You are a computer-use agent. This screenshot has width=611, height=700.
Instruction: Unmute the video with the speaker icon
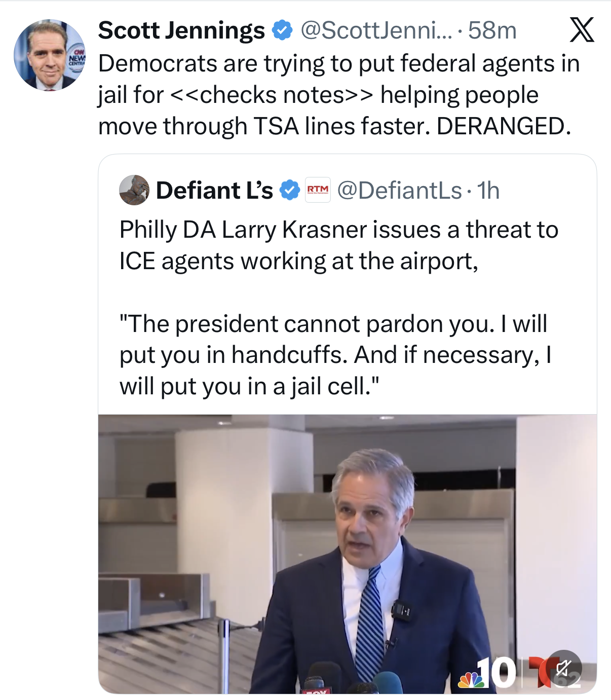coord(563,668)
